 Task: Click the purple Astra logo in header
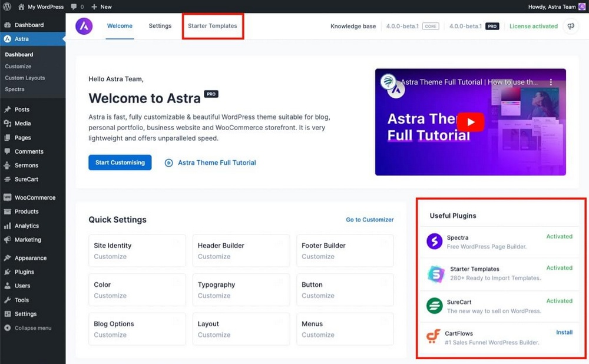(x=84, y=26)
